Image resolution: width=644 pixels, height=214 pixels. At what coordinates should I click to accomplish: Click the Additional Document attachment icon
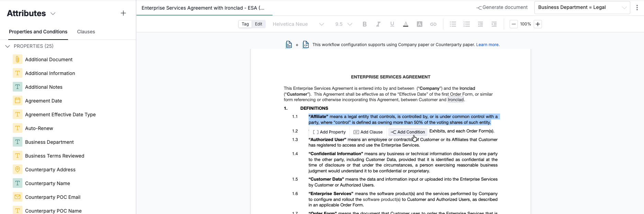pos(18,59)
